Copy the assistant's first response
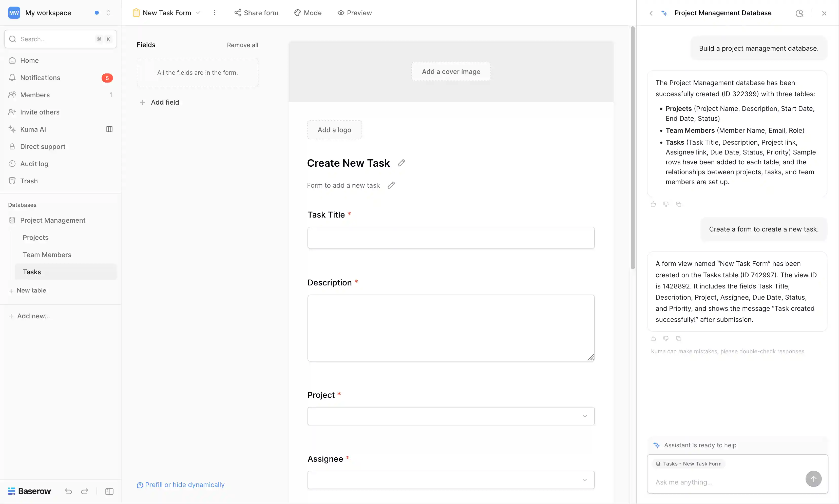839x504 pixels. (x=679, y=204)
